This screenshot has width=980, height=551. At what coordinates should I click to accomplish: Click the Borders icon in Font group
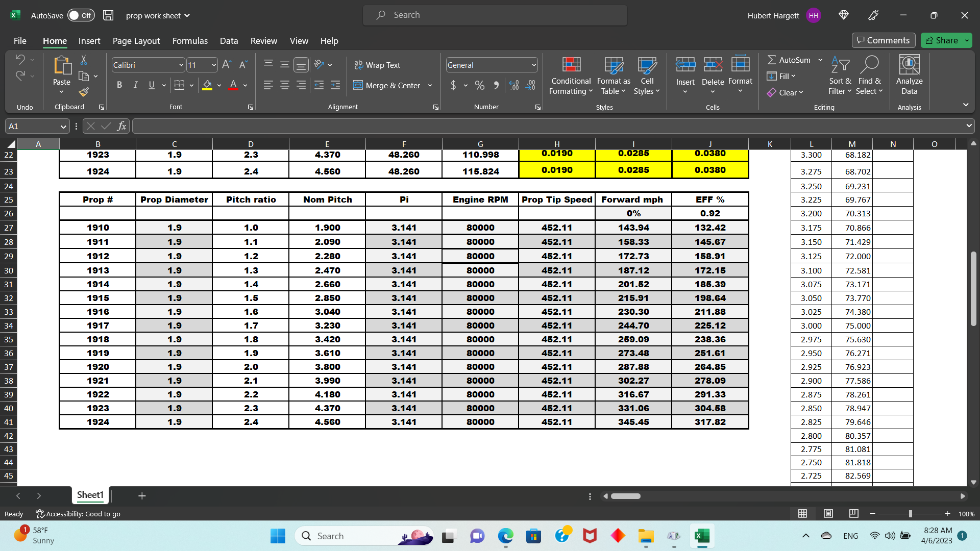click(x=179, y=85)
